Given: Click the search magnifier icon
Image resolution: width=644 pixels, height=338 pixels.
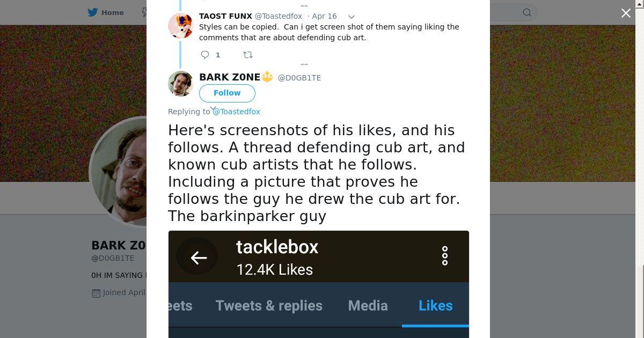Looking at the screenshot, I should pyautogui.click(x=527, y=12).
